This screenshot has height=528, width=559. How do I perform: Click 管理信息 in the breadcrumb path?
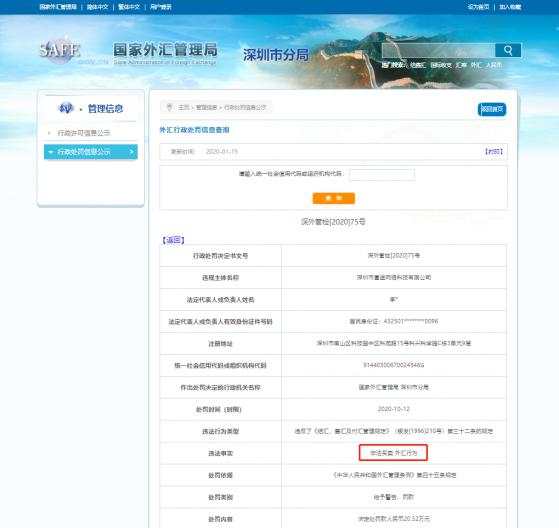[x=206, y=107]
